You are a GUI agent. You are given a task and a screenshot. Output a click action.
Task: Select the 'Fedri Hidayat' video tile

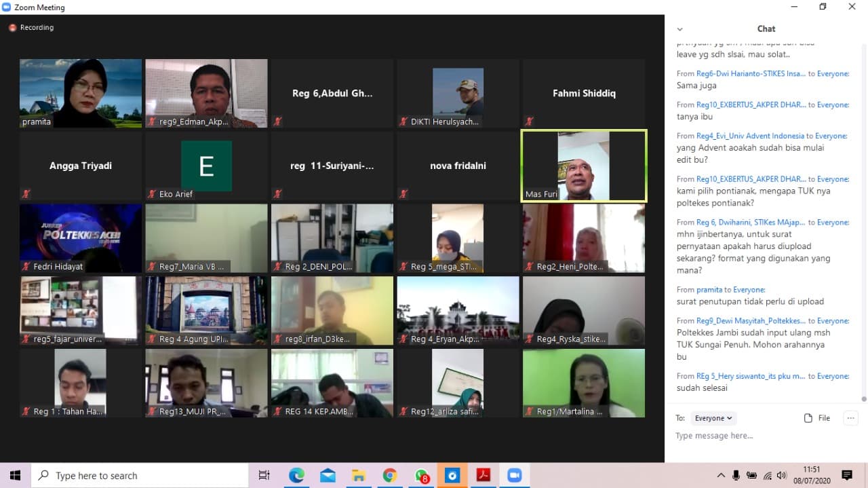pyautogui.click(x=81, y=238)
